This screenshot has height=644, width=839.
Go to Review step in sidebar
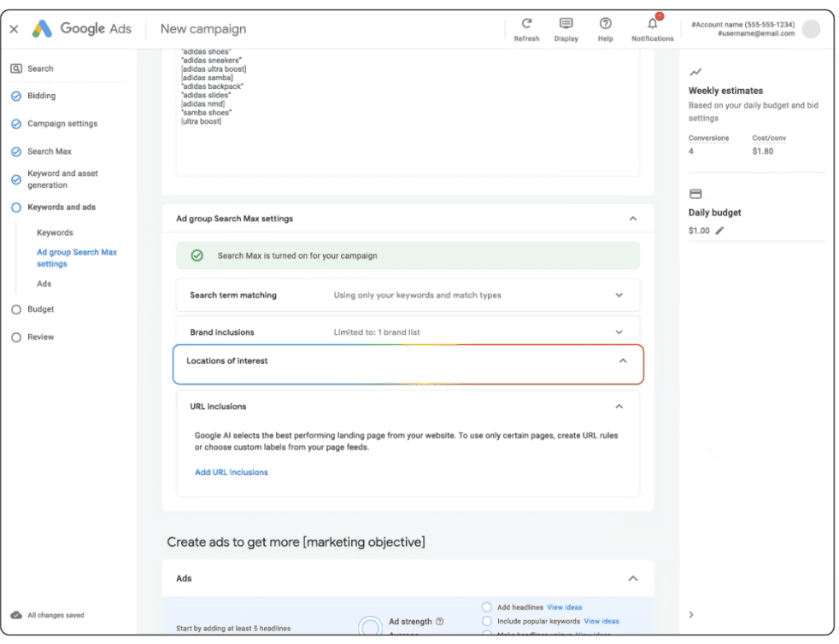[x=41, y=337]
